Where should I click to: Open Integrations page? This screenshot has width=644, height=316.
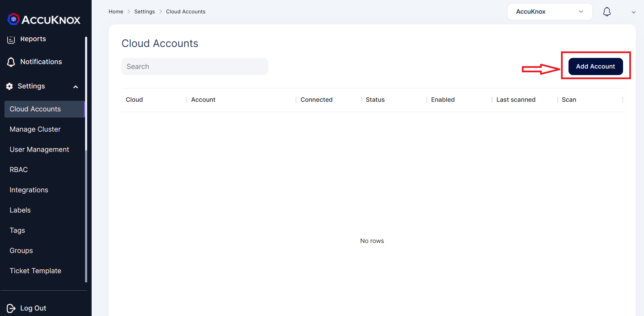[29, 190]
